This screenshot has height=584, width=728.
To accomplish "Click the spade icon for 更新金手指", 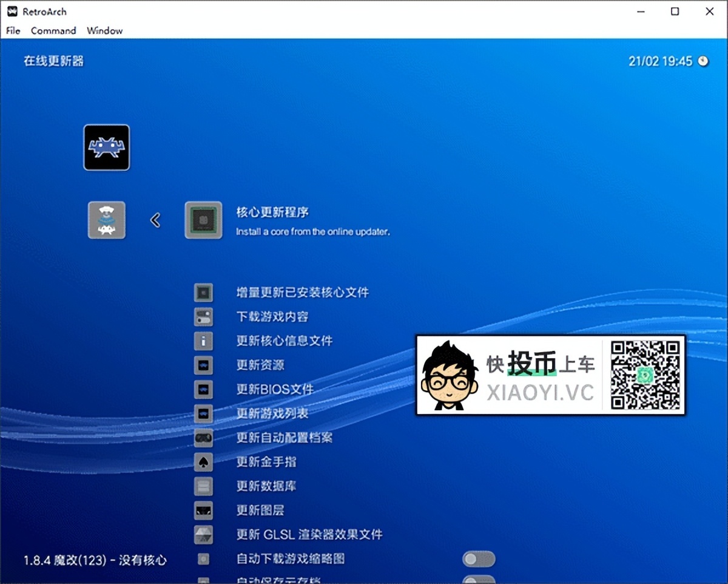I will pyautogui.click(x=203, y=462).
